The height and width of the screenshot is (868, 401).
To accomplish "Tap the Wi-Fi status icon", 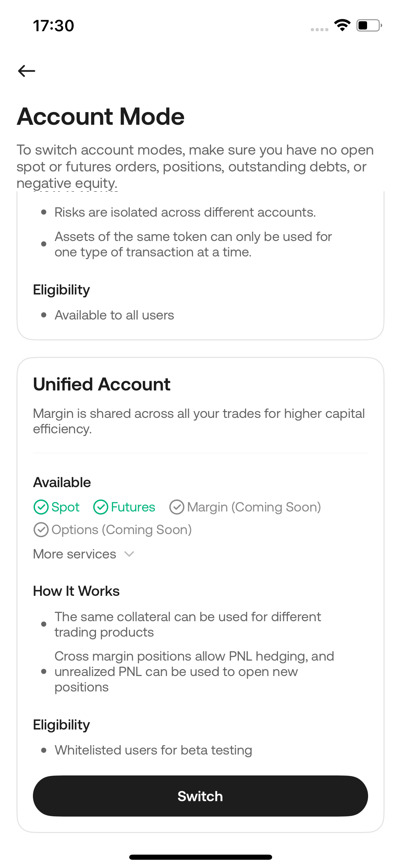I will [342, 25].
